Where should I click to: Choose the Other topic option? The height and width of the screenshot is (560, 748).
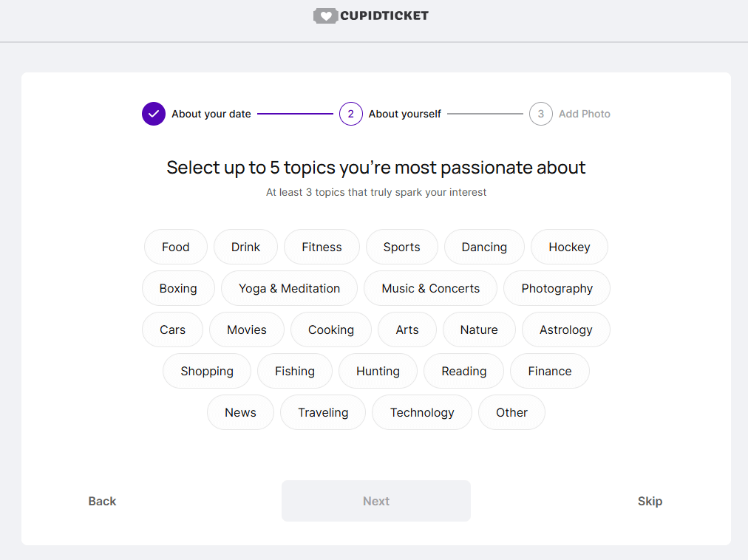pos(511,412)
